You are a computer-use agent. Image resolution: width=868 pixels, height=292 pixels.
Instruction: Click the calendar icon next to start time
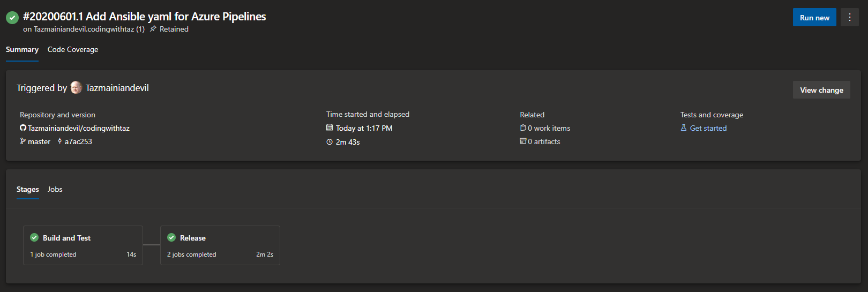pos(330,128)
